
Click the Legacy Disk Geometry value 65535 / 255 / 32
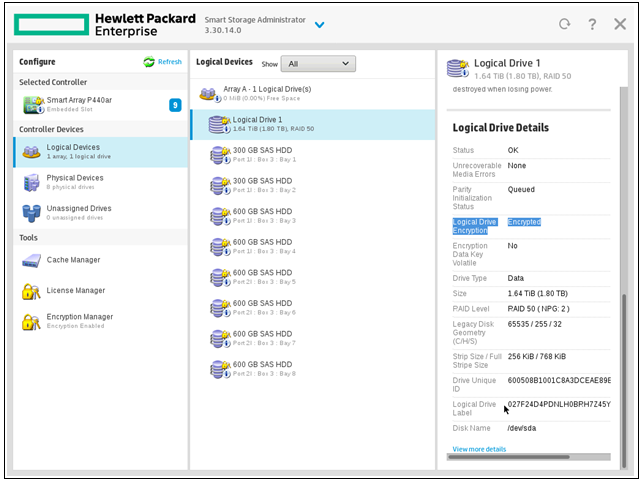[534, 324]
